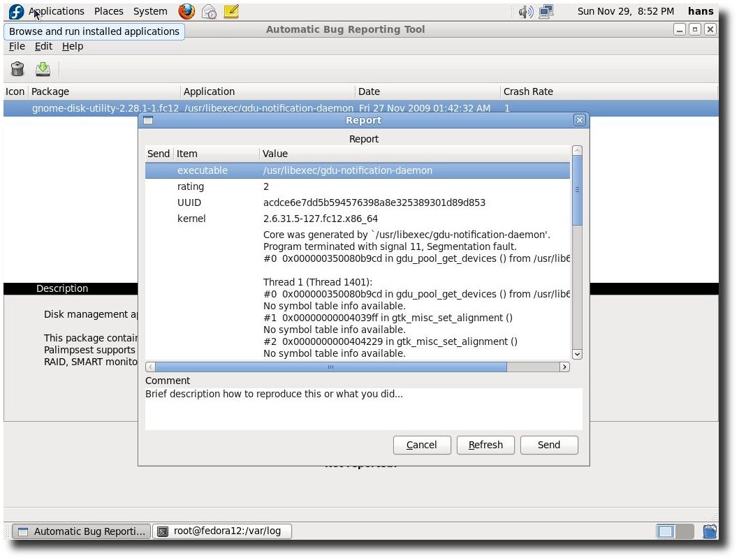739x560 pixels.
Task: Click the report horizontal scrollbar thumb
Action: 331,367
